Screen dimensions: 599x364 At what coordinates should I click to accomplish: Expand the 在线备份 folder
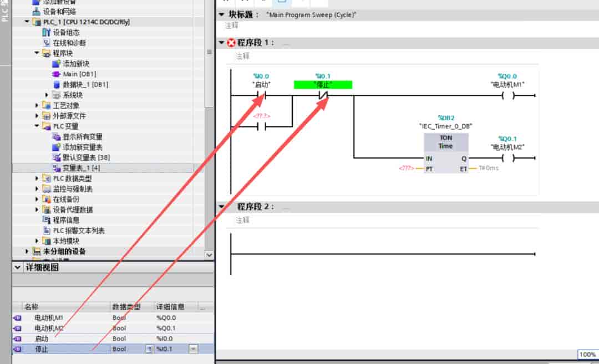pyautogui.click(x=37, y=199)
